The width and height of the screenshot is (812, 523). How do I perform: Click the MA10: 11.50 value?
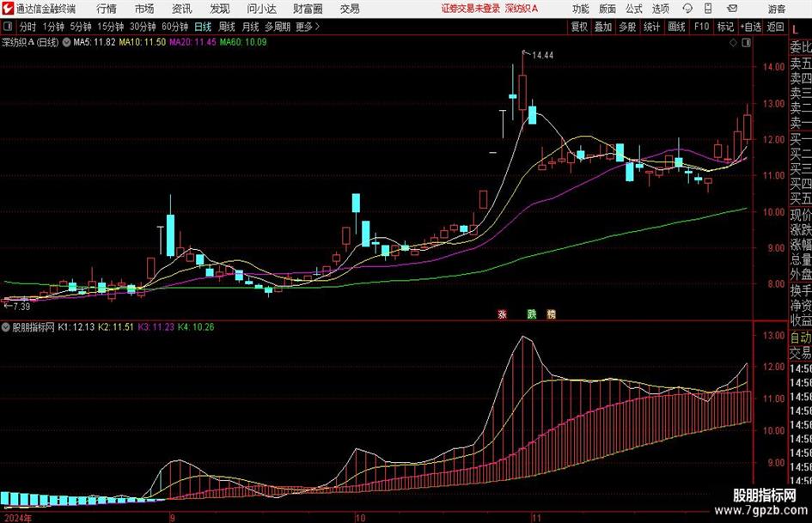point(143,42)
